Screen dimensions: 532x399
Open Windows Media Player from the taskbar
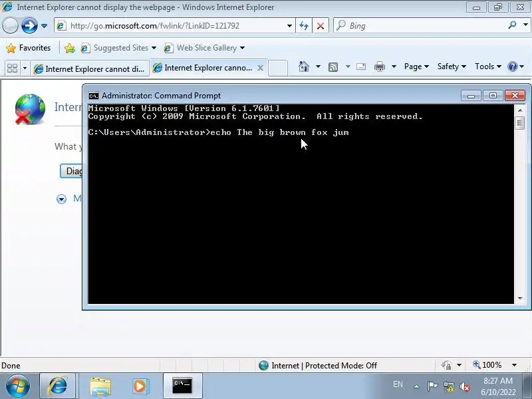(x=140, y=386)
